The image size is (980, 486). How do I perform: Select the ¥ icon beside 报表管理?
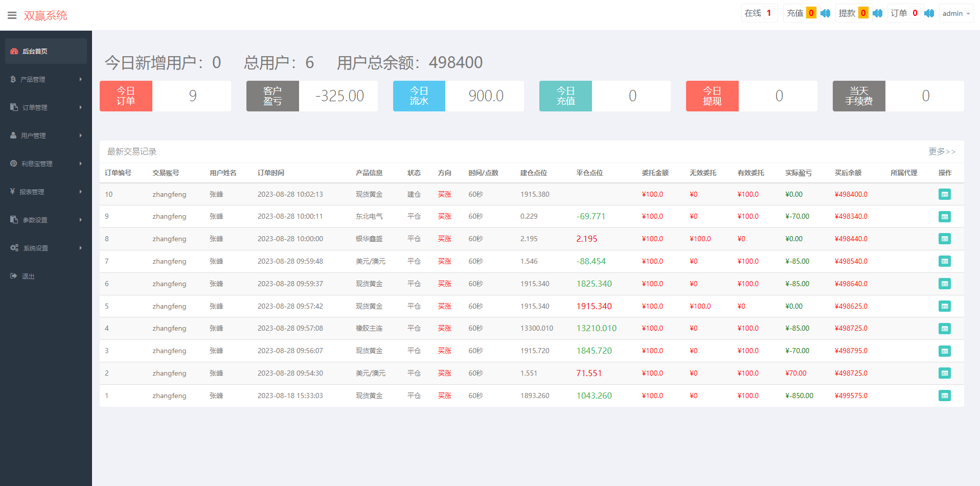click(12, 192)
